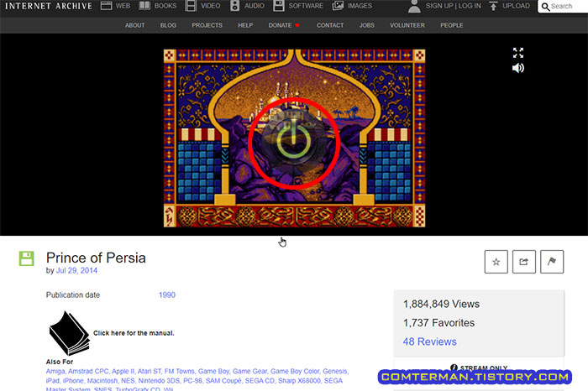Open the About page

pyautogui.click(x=134, y=25)
